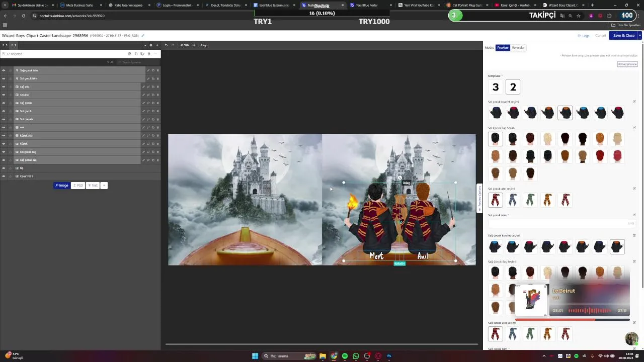Open the All layers filter
The width and height of the screenshot is (644, 362).
(110, 62)
